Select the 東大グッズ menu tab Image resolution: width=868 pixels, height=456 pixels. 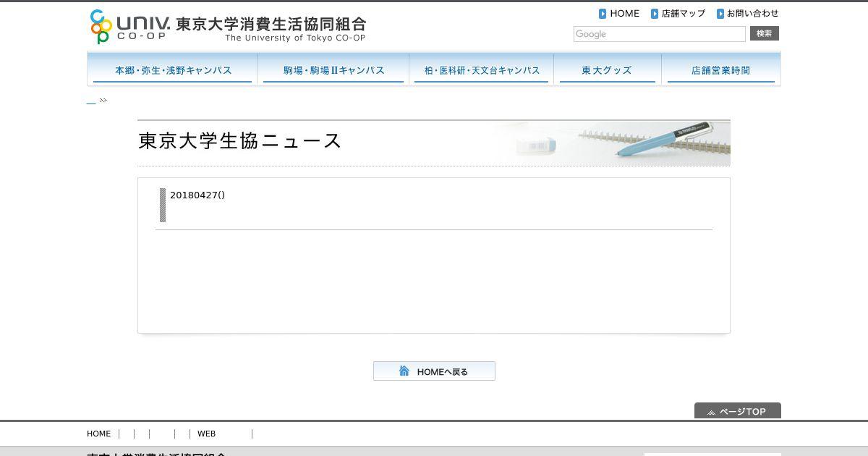608,69
